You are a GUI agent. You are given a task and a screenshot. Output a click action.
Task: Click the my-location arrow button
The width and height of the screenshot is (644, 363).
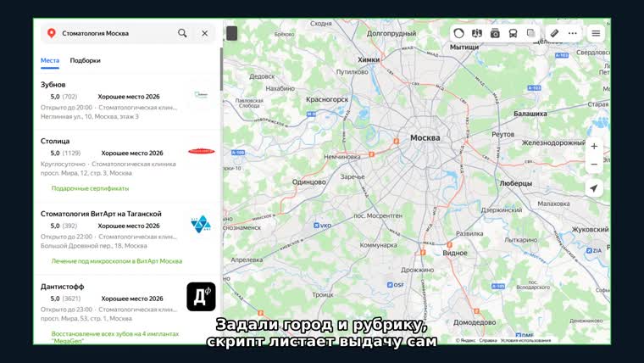coord(594,188)
